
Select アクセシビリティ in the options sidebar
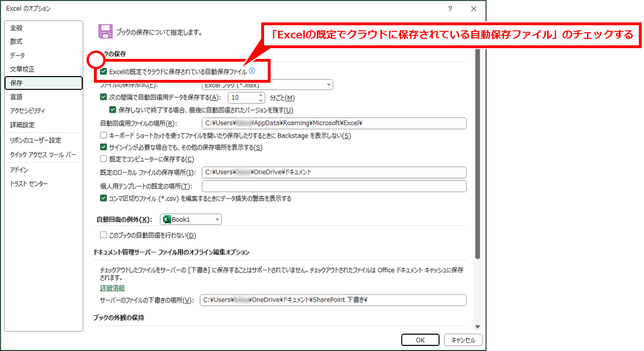tap(43, 111)
